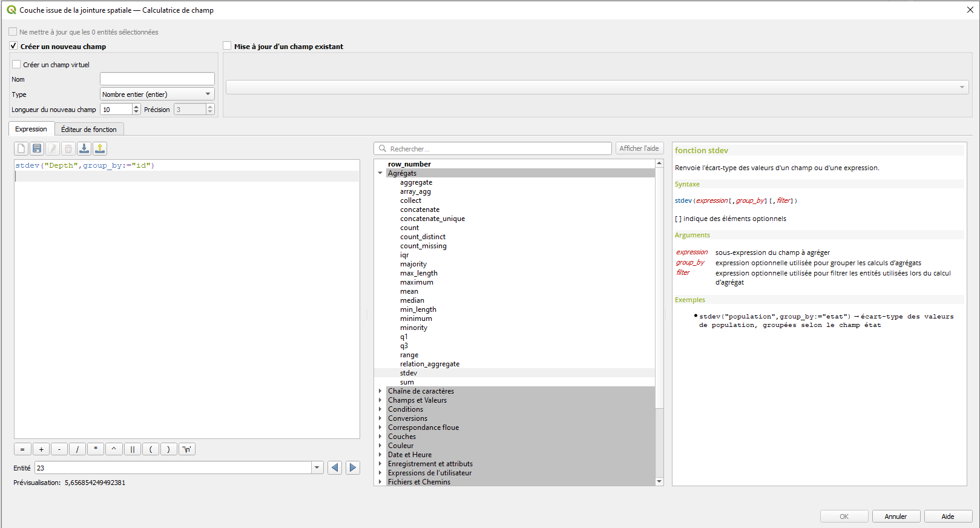Insert the string concatenation || operator
Viewport: 980px width, 528px height.
132,449
